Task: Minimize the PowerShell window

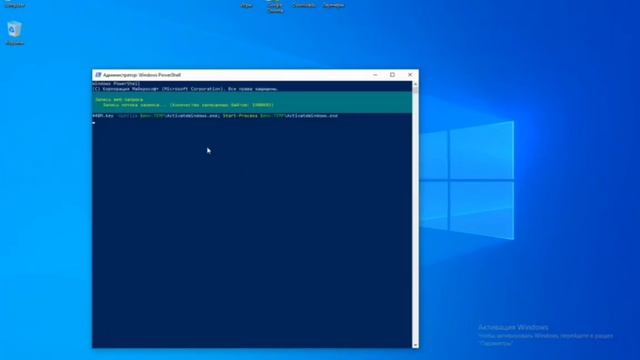Action: [x=375, y=75]
